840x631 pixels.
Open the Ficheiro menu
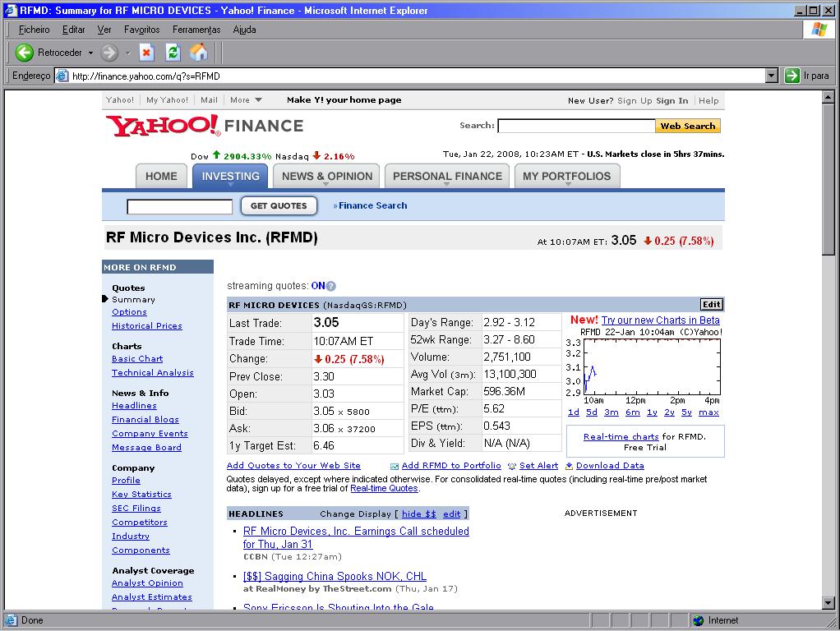click(34, 30)
